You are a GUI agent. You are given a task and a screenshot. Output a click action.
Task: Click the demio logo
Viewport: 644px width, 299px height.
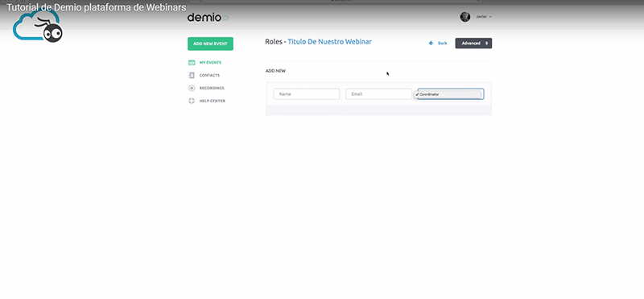(x=208, y=17)
